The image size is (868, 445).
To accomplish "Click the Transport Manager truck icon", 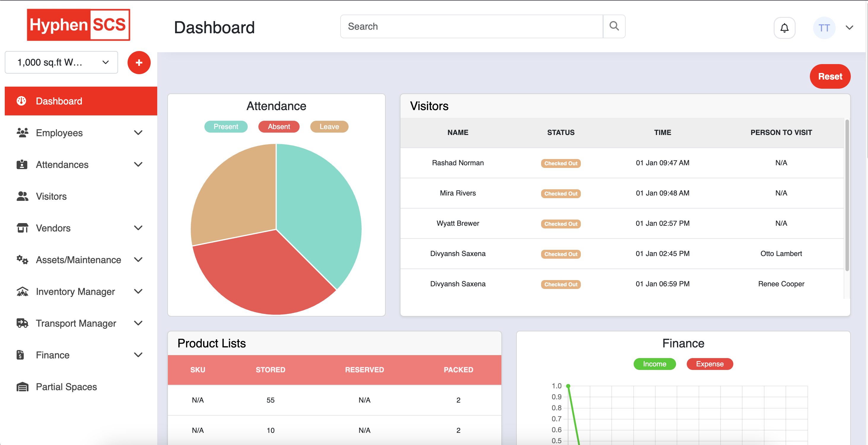I will click(22, 323).
